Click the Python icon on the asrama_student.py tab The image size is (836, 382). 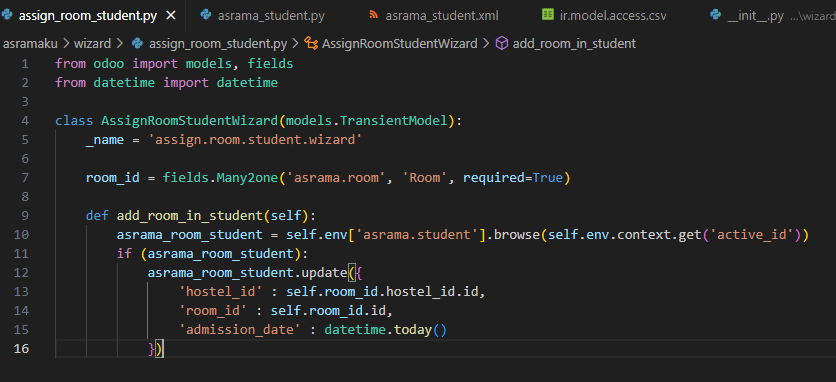point(205,15)
